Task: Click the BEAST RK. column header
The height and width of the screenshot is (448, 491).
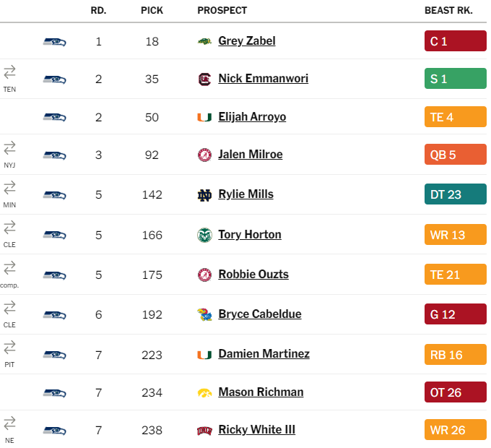Action: click(x=448, y=10)
